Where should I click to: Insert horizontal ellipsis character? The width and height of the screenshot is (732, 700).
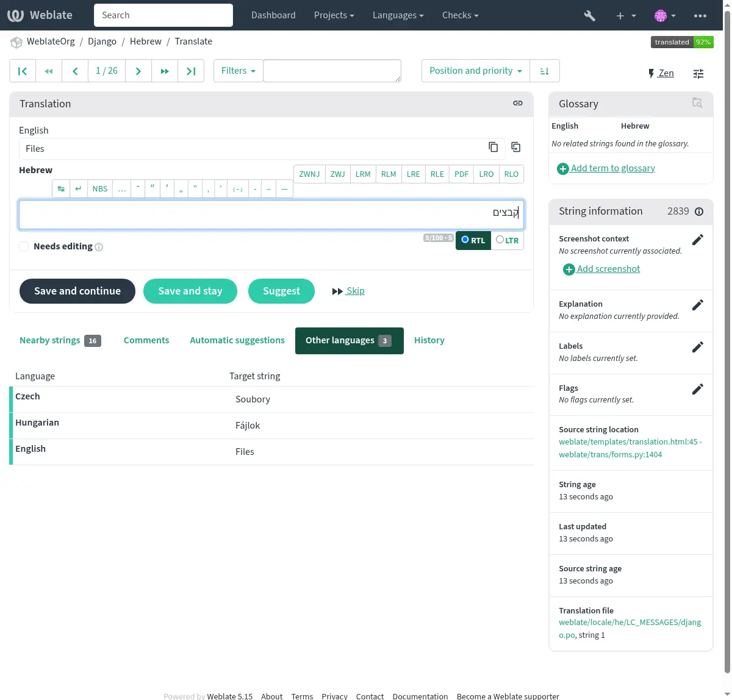[x=122, y=189]
